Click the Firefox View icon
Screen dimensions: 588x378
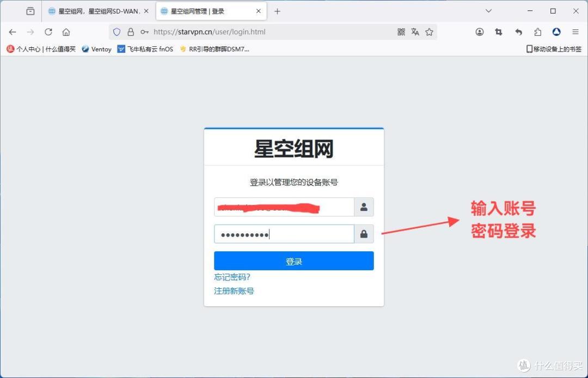[x=30, y=11]
